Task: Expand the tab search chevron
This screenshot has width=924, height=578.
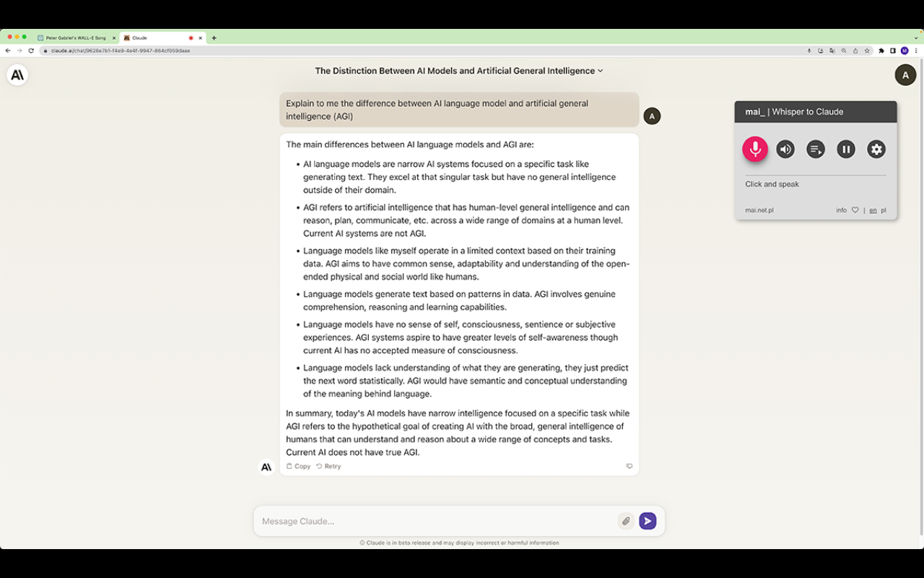Action: coord(916,38)
